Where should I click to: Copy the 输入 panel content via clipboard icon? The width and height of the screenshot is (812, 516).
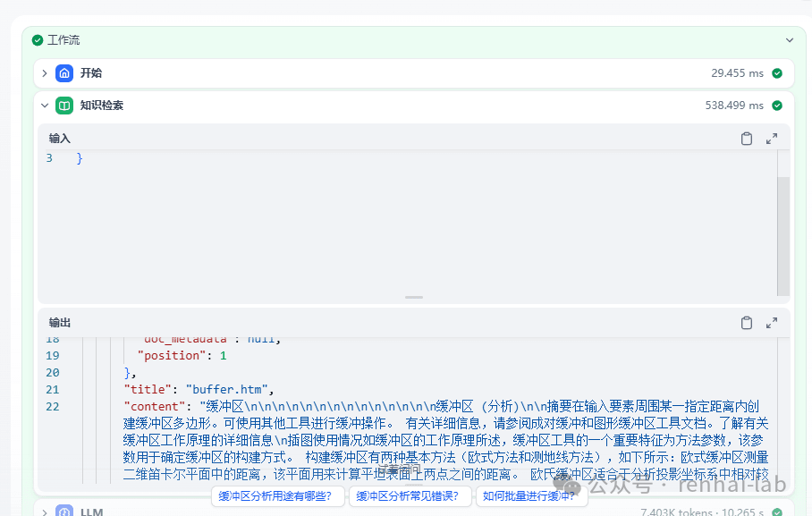[748, 138]
